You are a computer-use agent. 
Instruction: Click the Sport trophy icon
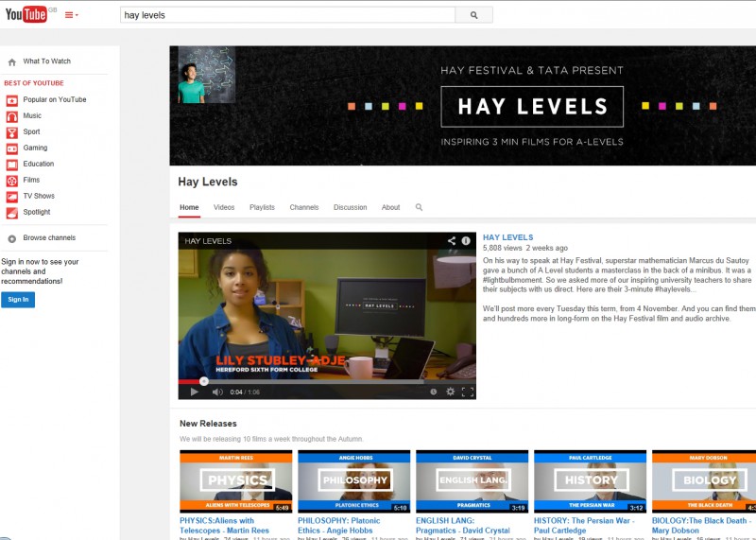coord(12,132)
